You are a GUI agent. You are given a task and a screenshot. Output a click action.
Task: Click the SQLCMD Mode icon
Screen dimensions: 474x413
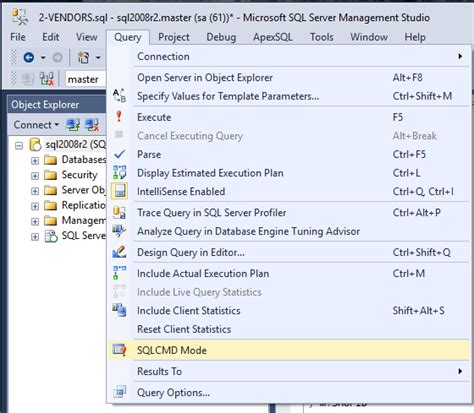119,350
